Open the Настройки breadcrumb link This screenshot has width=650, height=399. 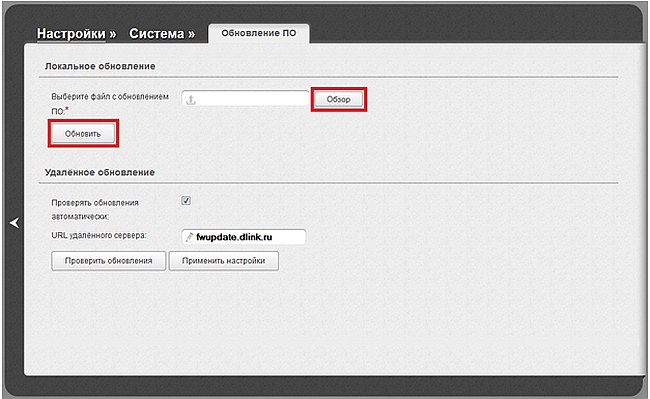tap(71, 34)
